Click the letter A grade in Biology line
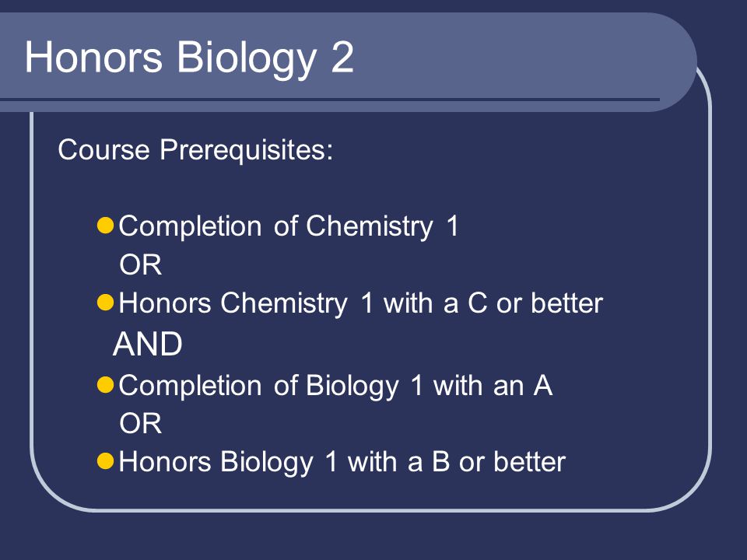 pyautogui.click(x=542, y=385)
